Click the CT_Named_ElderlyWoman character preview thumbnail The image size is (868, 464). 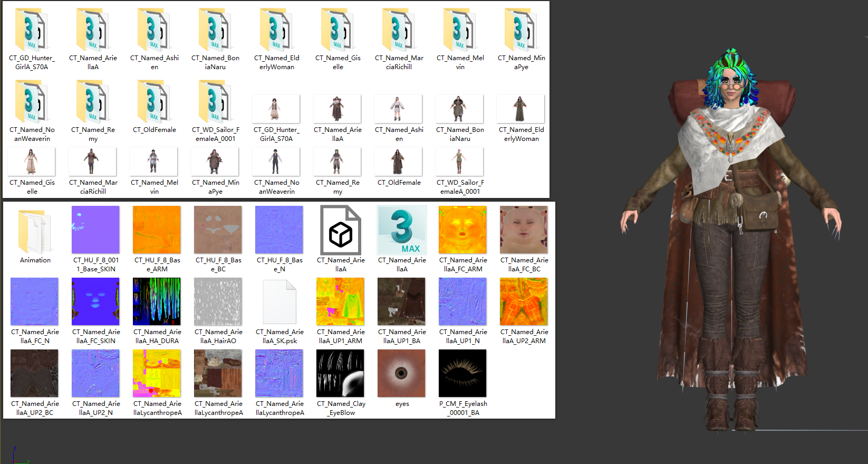(520, 109)
